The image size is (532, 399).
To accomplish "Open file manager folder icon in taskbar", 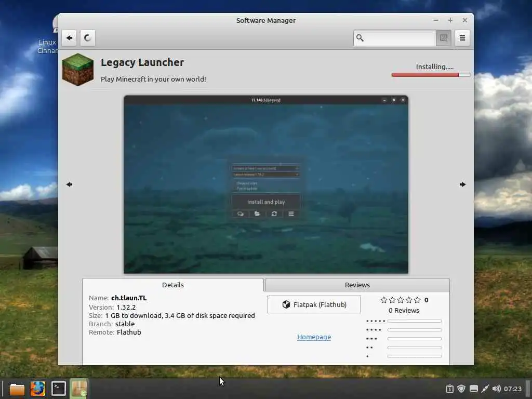I will 17,389.
